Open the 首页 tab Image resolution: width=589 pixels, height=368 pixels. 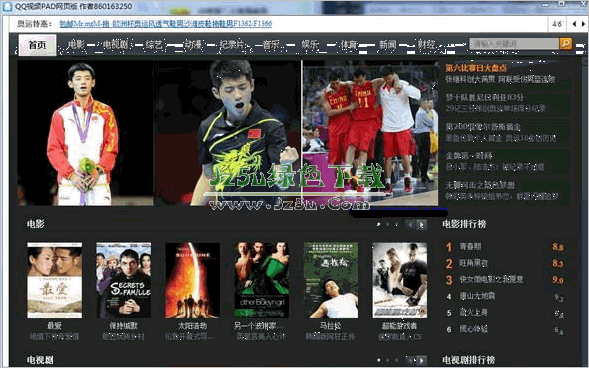pos(38,45)
